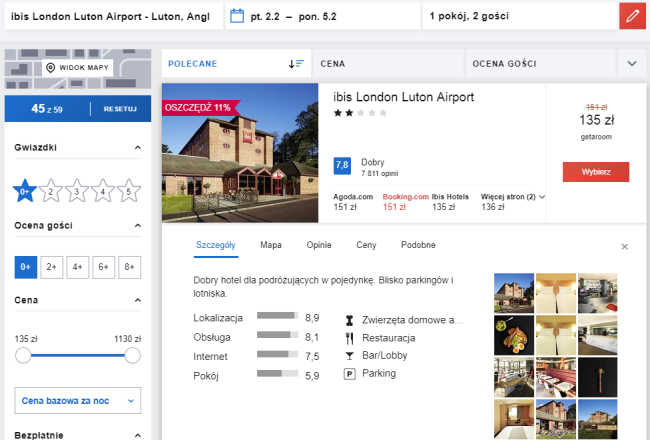Select the 0+ blue star filter
The width and height of the screenshot is (650, 440).
pyautogui.click(x=25, y=191)
